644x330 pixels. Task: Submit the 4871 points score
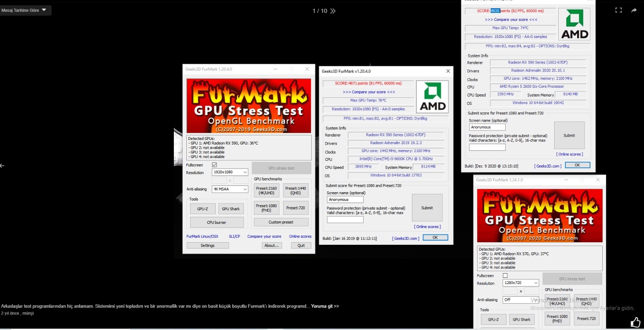[427, 208]
